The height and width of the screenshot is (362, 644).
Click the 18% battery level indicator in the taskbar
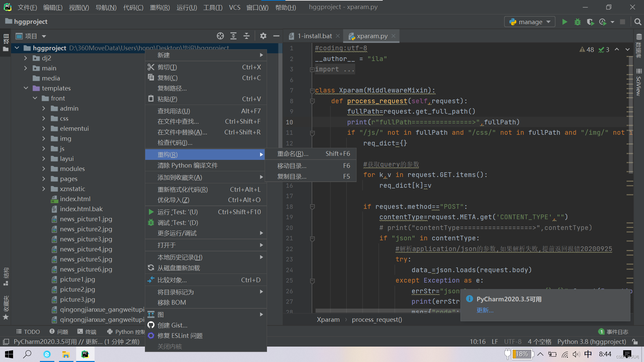(522, 354)
